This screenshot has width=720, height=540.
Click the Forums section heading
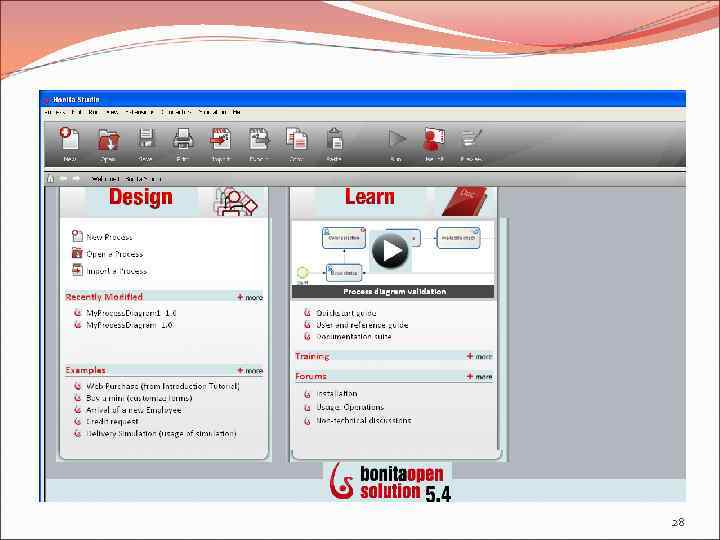[311, 377]
